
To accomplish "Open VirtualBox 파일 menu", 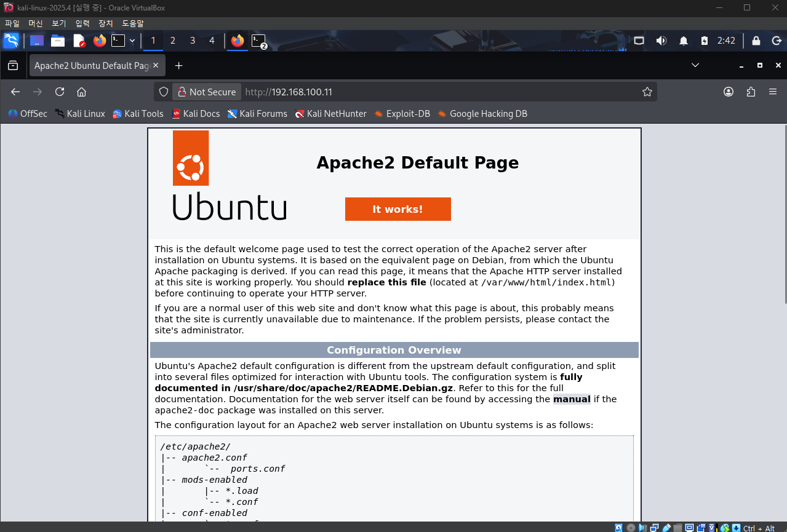I will pyautogui.click(x=12, y=23).
